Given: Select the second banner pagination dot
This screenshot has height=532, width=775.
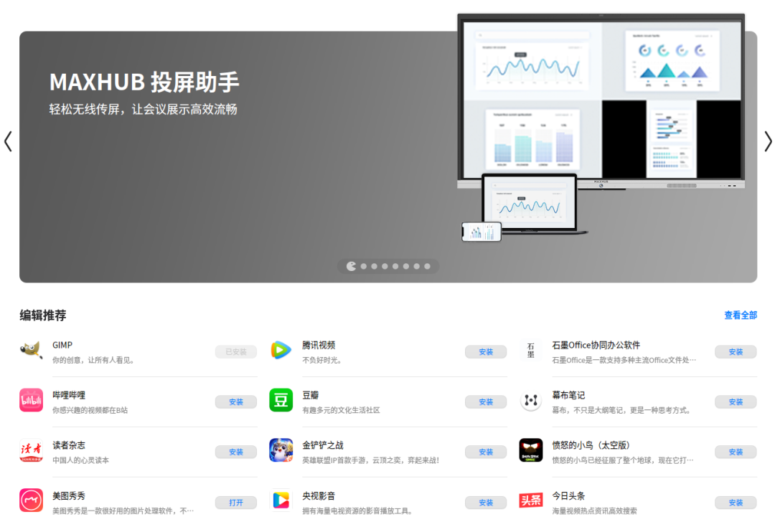Looking at the screenshot, I should click(x=364, y=266).
